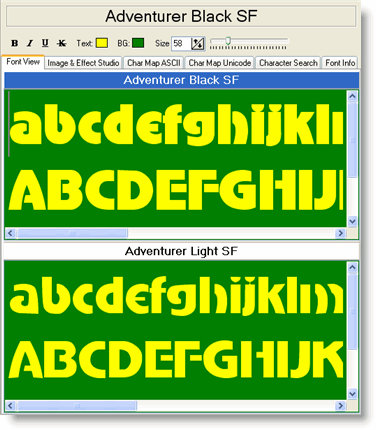Viewport: 376px width, 430px height.
Task: Click the Light SF vertical scrollbar thumb
Action: pos(352,311)
